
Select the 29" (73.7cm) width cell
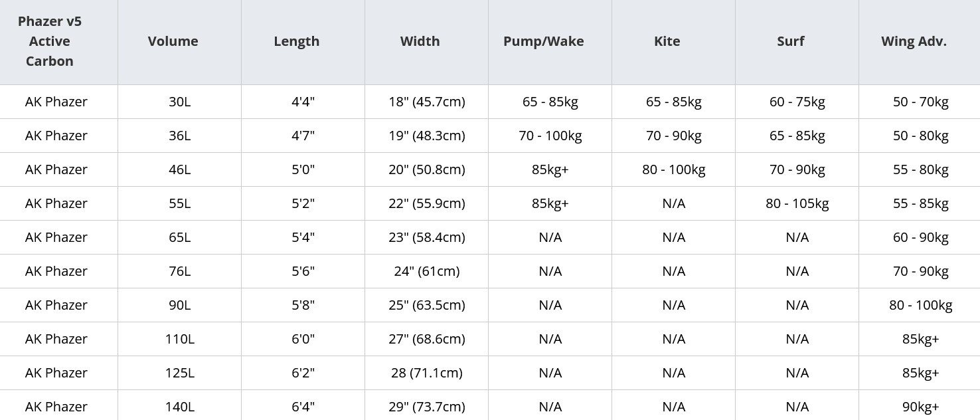[426, 407]
